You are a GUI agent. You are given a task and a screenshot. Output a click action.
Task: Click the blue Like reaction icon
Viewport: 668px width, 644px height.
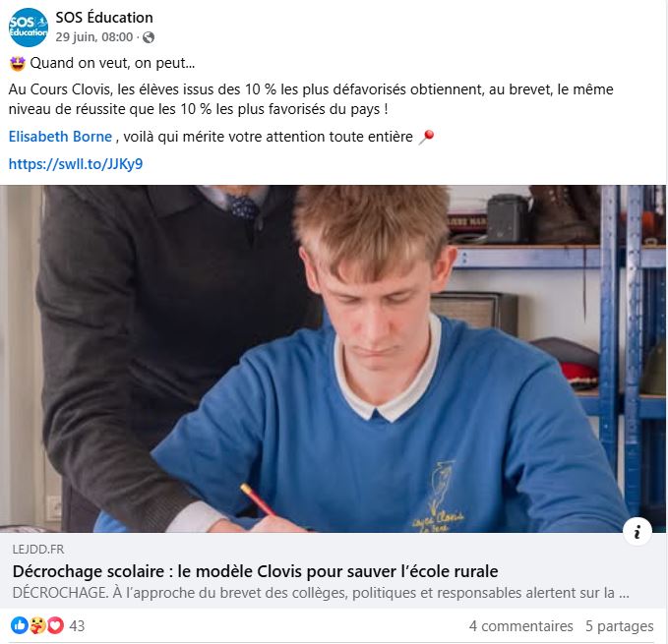tap(19, 625)
